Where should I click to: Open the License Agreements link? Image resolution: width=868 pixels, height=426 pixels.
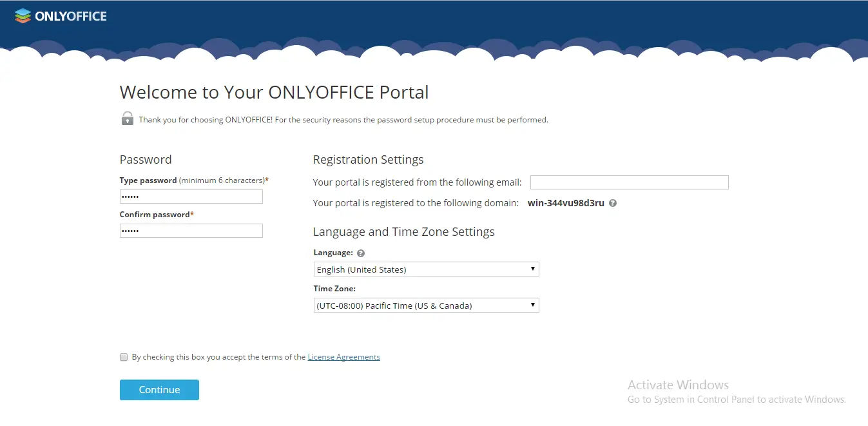(x=344, y=357)
